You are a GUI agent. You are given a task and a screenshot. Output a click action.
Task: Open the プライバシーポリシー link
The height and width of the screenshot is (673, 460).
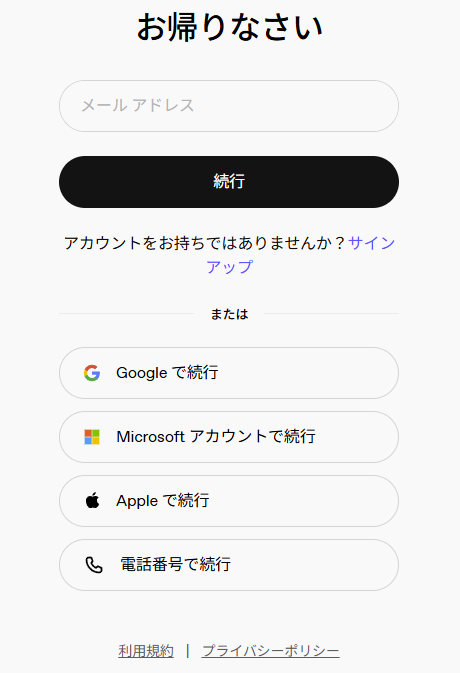(270, 651)
